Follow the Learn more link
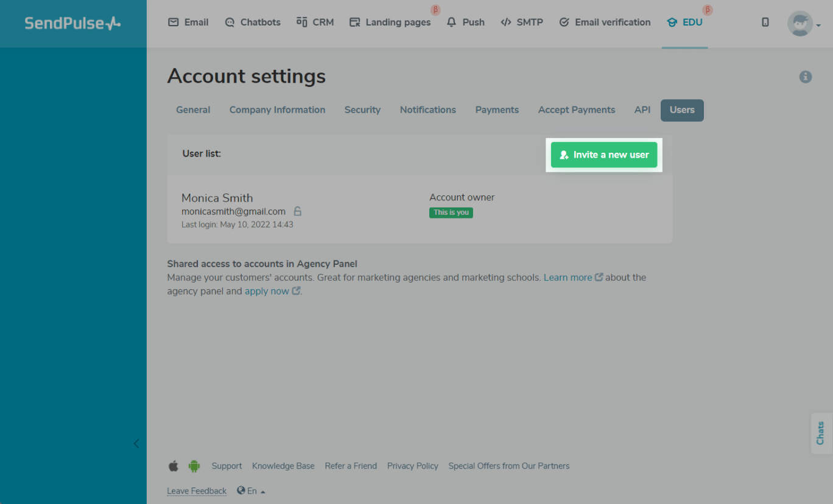Image resolution: width=833 pixels, height=504 pixels. tap(568, 278)
